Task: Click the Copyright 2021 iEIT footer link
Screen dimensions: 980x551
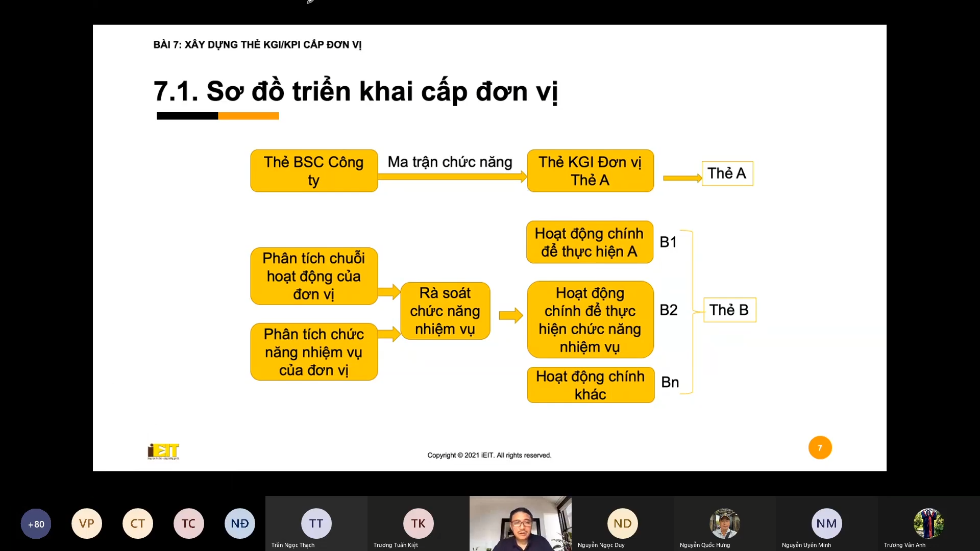Action: tap(489, 455)
